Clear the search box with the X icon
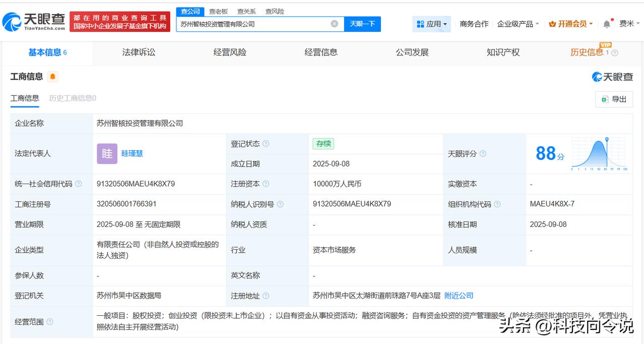 (334, 24)
